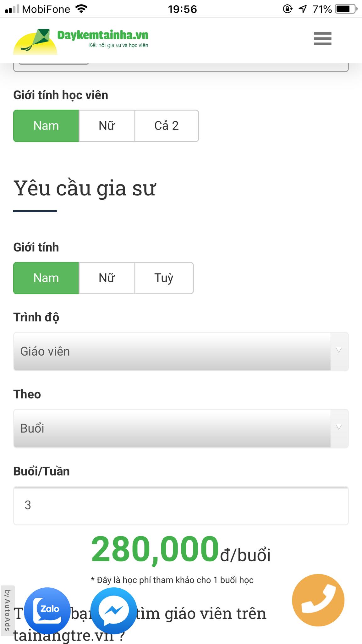The image size is (362, 644).
Task: Open the hamburger menu
Action: [x=322, y=39]
